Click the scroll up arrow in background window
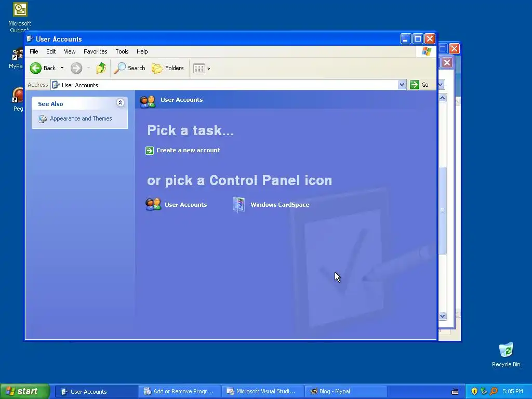This screenshot has width=532, height=399. 443,98
